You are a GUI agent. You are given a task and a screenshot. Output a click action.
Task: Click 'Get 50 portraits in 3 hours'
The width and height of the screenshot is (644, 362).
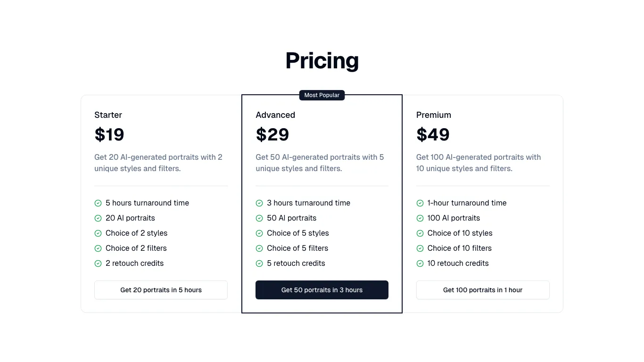coord(322,290)
